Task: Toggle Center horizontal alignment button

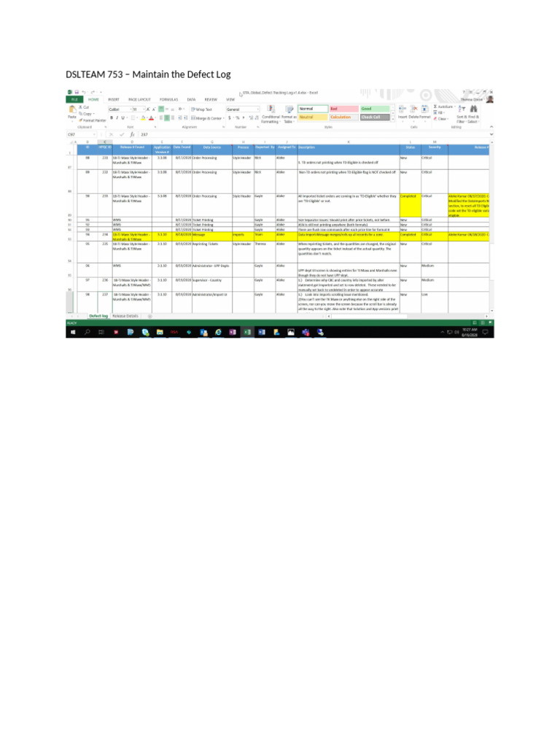Action: click(x=167, y=117)
